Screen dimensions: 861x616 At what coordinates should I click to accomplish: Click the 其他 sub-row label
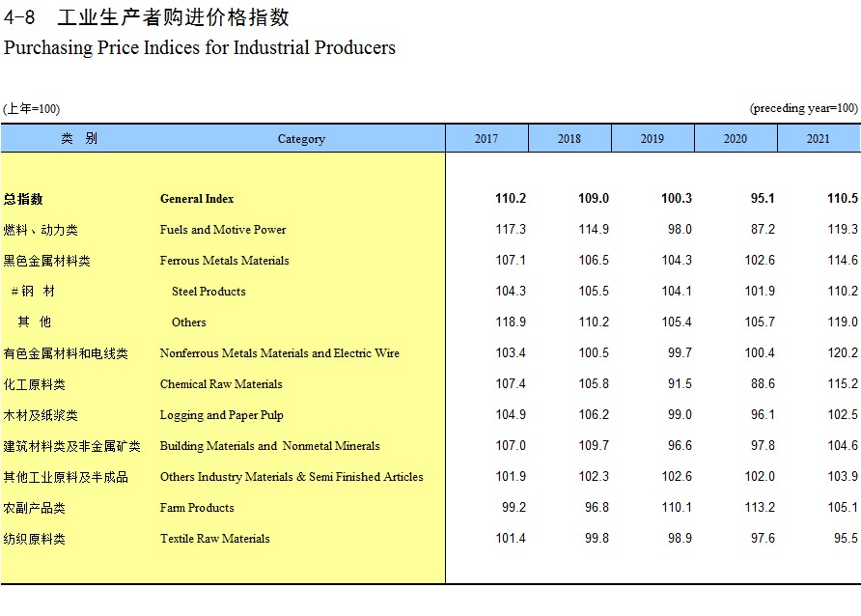[34, 322]
